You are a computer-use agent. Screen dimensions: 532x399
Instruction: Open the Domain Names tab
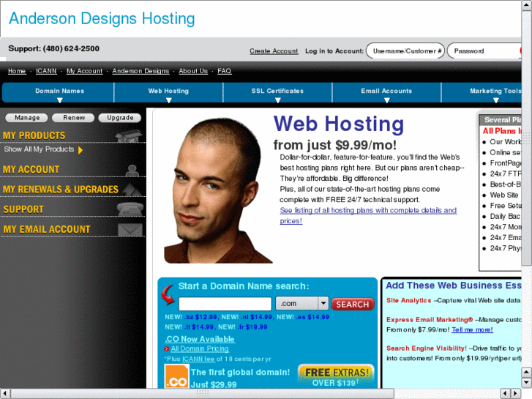[58, 92]
